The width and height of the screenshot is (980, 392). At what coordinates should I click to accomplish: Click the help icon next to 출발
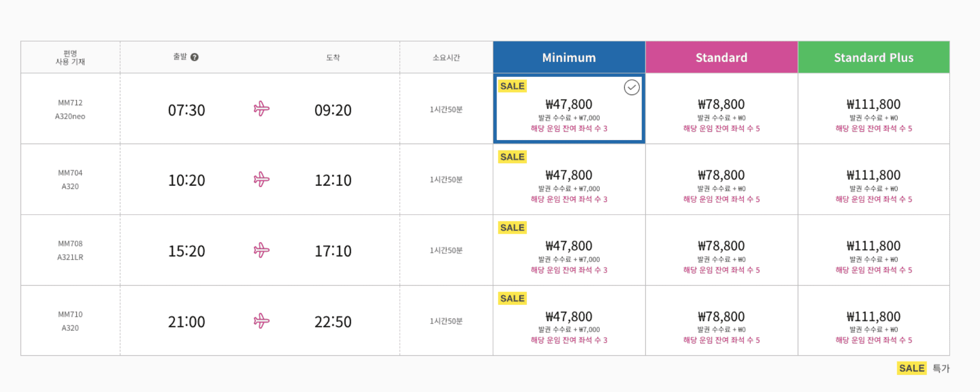[x=195, y=57]
